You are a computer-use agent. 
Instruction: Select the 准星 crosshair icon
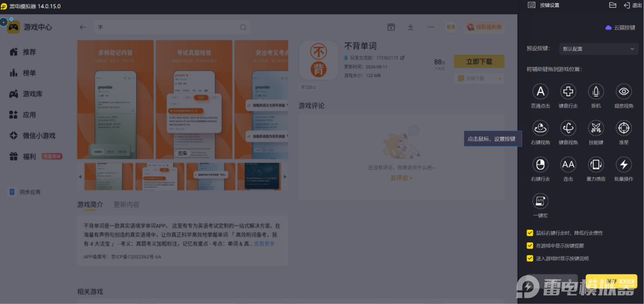click(624, 128)
